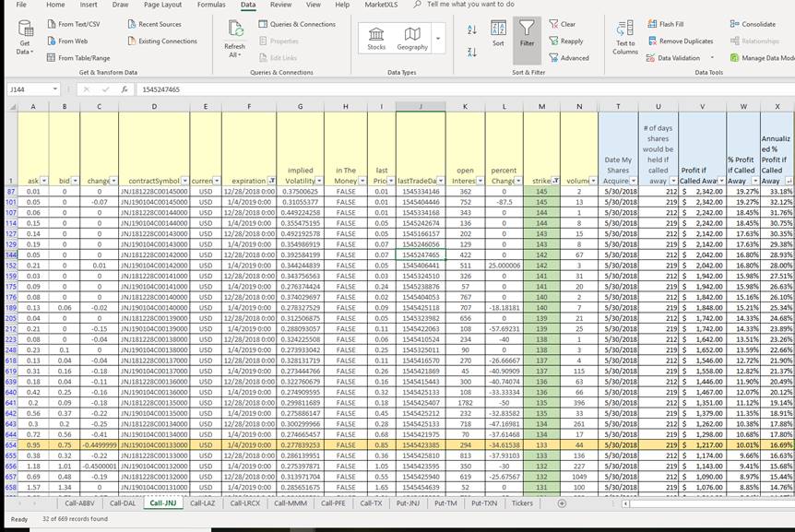Viewport: 795px width, 532px height.
Task: Open filter dropdown for bid column
Action: (x=75, y=181)
